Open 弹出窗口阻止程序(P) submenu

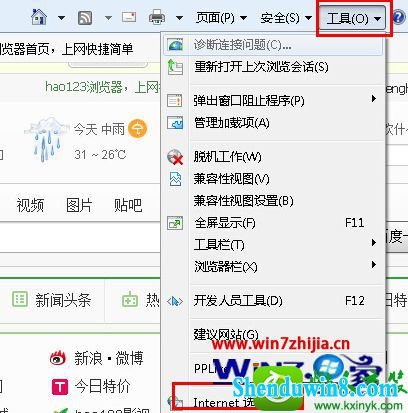point(273,100)
